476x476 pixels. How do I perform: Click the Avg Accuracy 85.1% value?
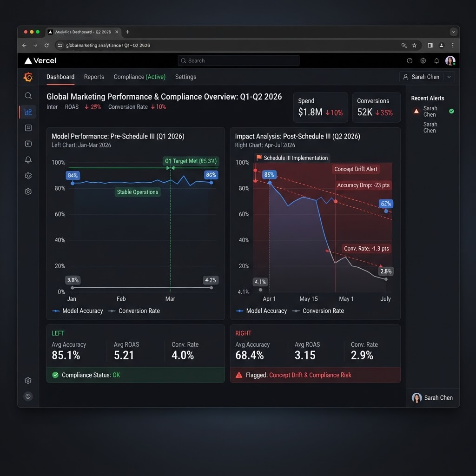click(66, 355)
